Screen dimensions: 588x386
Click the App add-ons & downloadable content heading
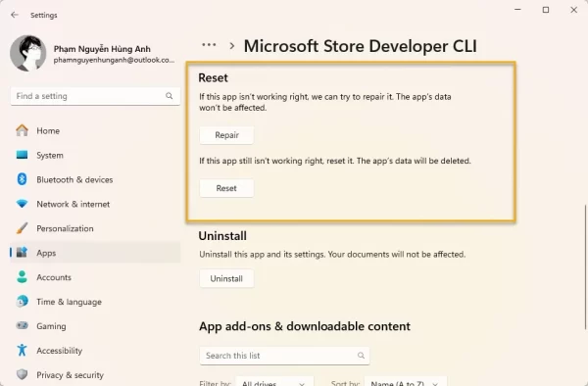[305, 326]
